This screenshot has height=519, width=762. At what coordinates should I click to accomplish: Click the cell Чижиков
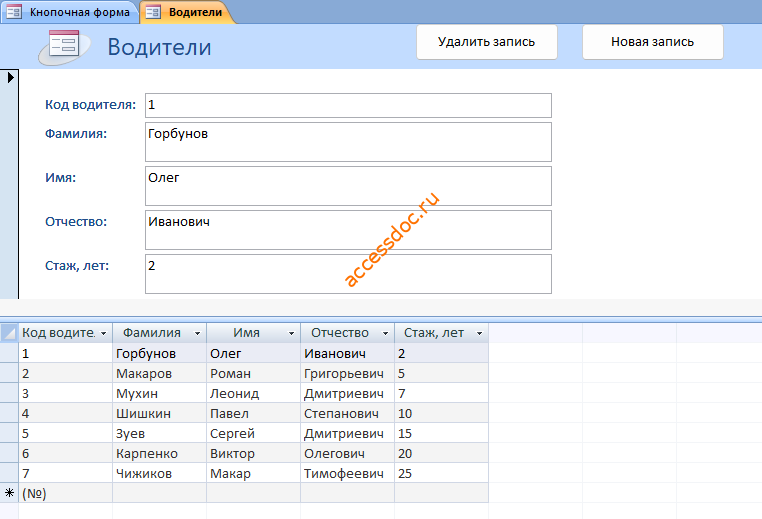(x=159, y=473)
